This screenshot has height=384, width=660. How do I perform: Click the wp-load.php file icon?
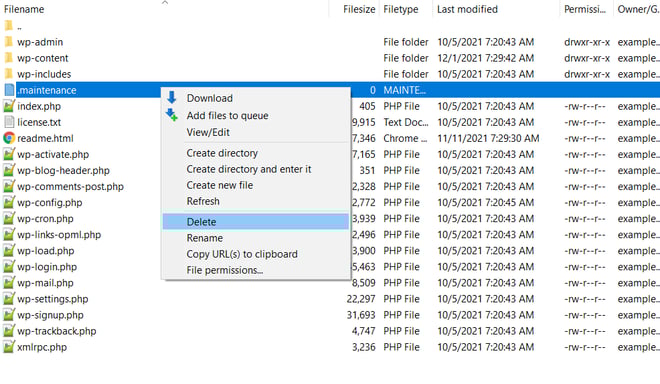coord(9,251)
